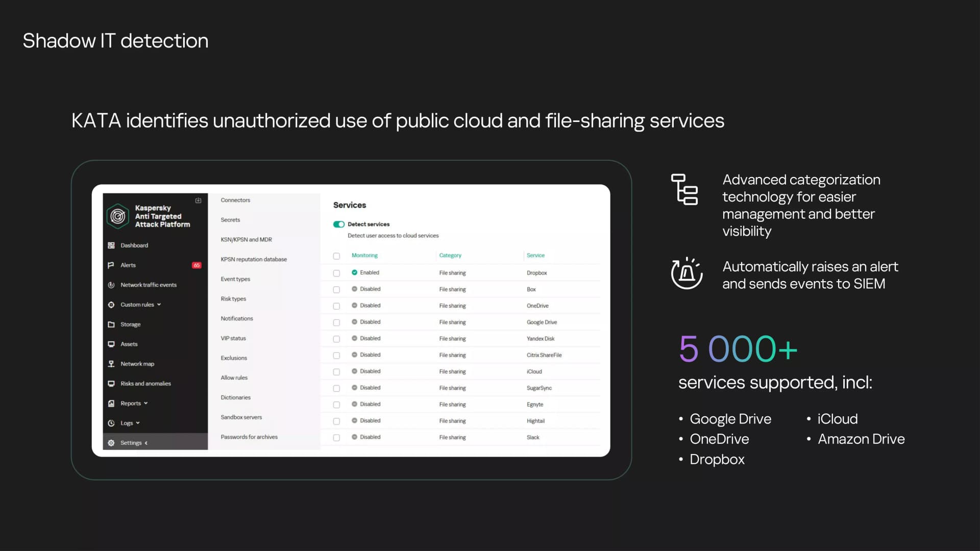Viewport: 980px width, 551px height.
Task: Click the alert siren icon on the slide
Action: coord(687,273)
